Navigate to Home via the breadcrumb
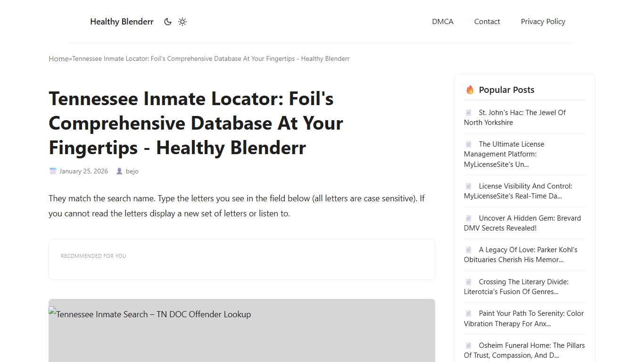 click(58, 58)
